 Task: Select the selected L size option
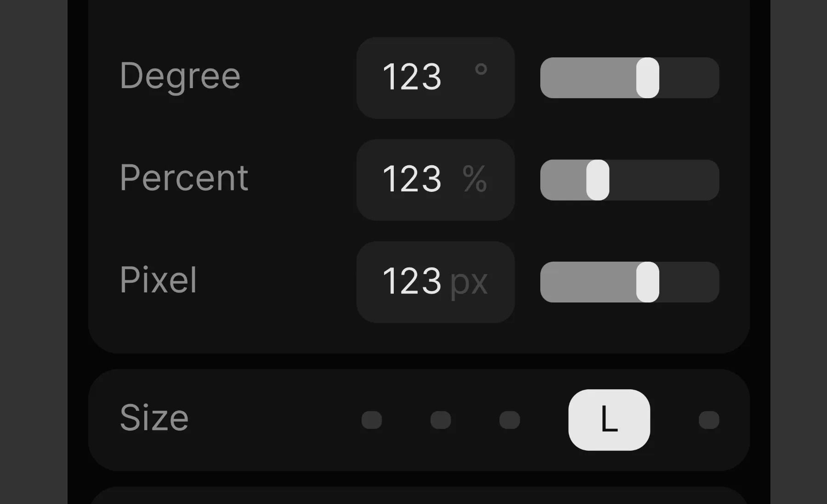point(609,420)
